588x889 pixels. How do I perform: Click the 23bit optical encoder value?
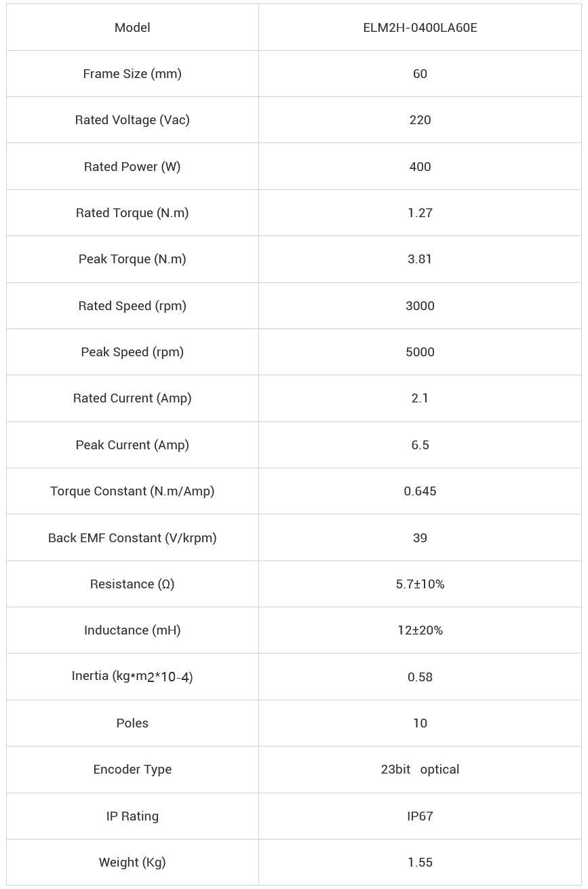(x=420, y=770)
